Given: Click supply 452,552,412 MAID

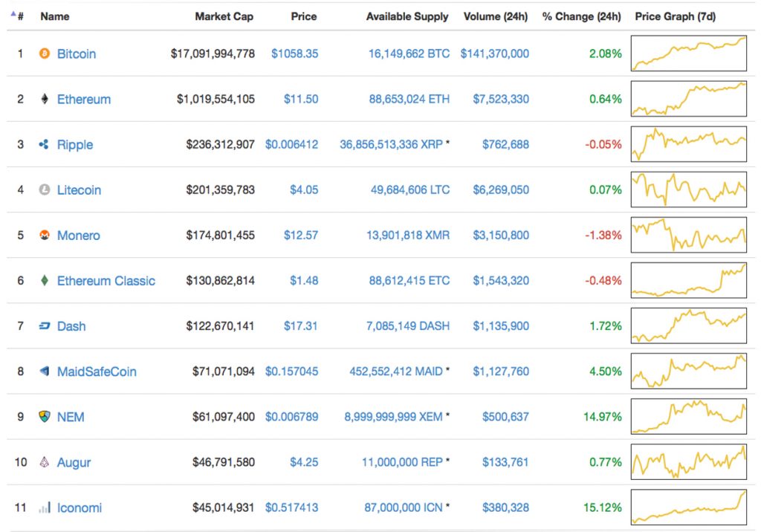Looking at the screenshot, I should tap(396, 372).
